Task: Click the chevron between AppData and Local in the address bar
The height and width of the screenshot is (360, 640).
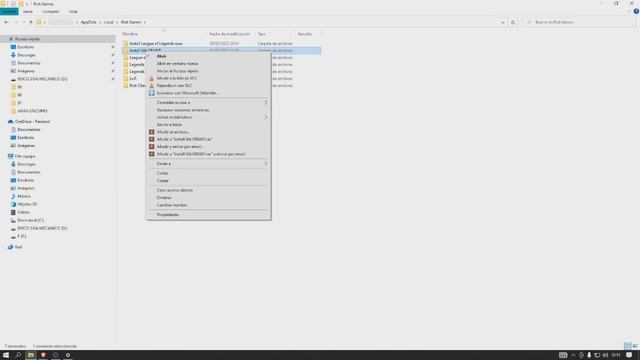Action: tap(100, 22)
